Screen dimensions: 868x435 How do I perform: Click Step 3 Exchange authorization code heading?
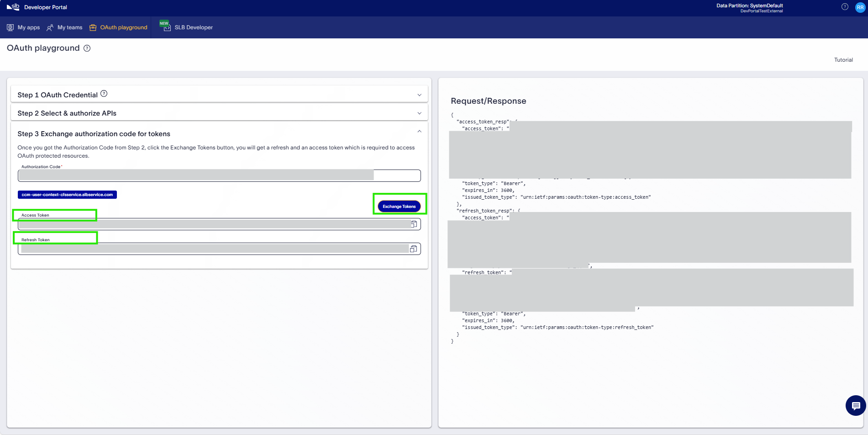[x=94, y=134]
